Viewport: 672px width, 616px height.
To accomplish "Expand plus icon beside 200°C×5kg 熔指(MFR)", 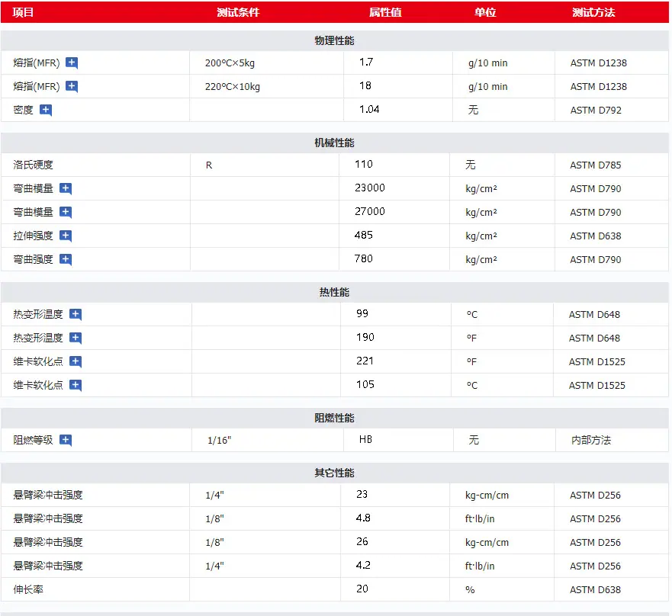I will click(x=72, y=63).
